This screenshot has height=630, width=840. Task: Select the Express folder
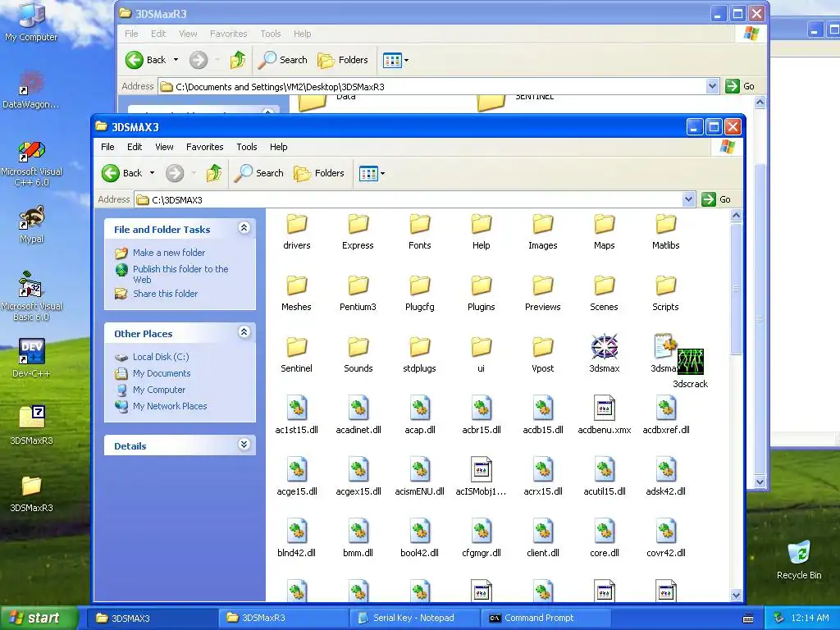(358, 231)
